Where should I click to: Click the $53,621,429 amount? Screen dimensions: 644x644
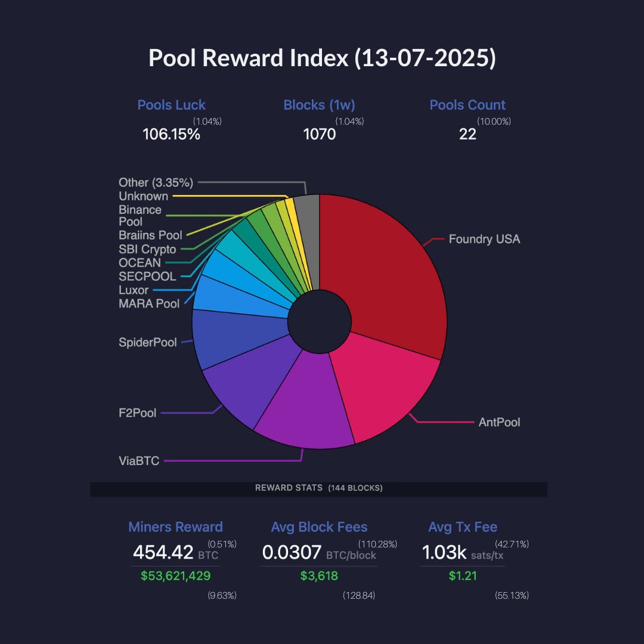click(x=175, y=576)
